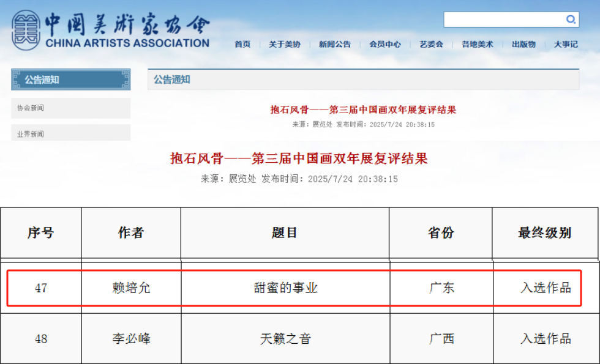This screenshot has width=600, height=364.
Task: Open the 关于美协 menu item
Action: (x=285, y=44)
